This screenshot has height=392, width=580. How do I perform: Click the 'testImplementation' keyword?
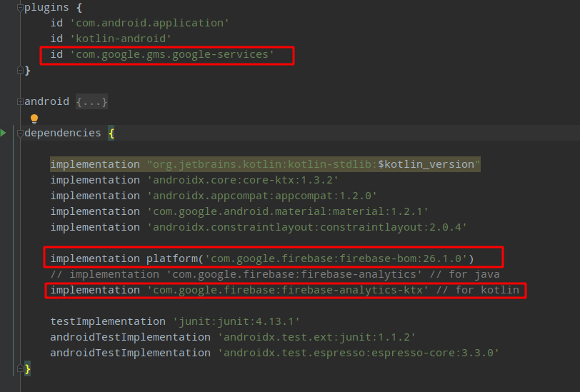point(108,321)
